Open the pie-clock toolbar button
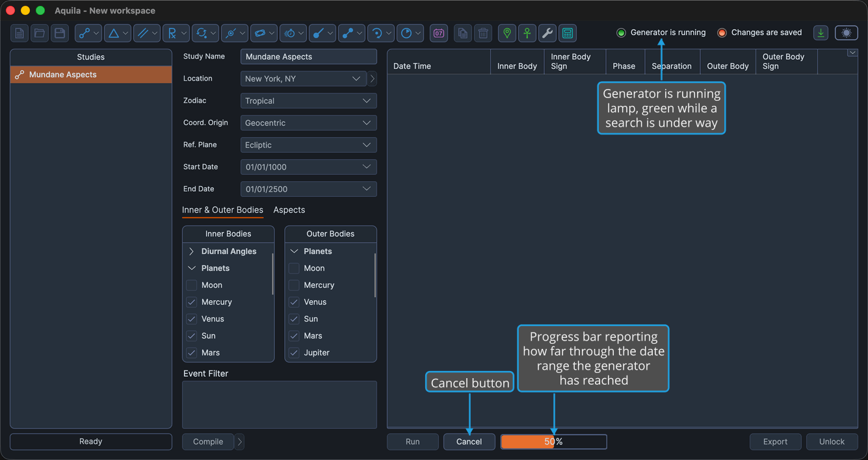The height and width of the screenshot is (460, 868). pyautogui.click(x=410, y=33)
